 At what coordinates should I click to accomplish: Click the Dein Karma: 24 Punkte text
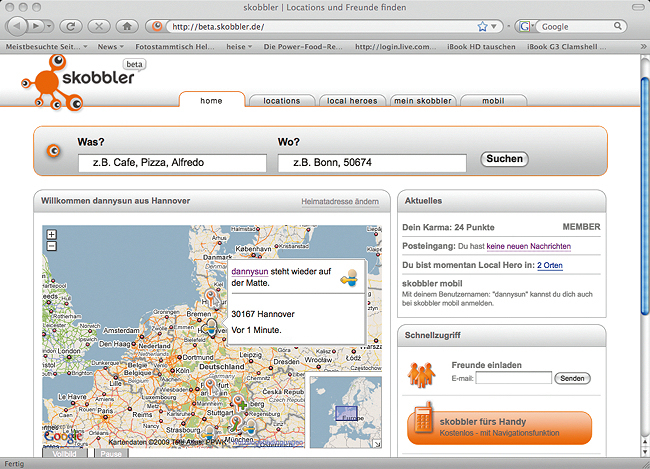coord(448,227)
